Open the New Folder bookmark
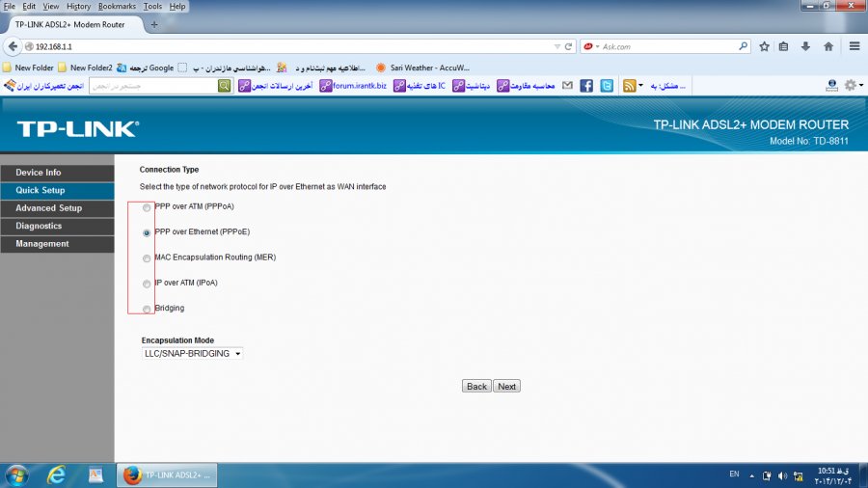This screenshot has width=868, height=488. pos(28,68)
